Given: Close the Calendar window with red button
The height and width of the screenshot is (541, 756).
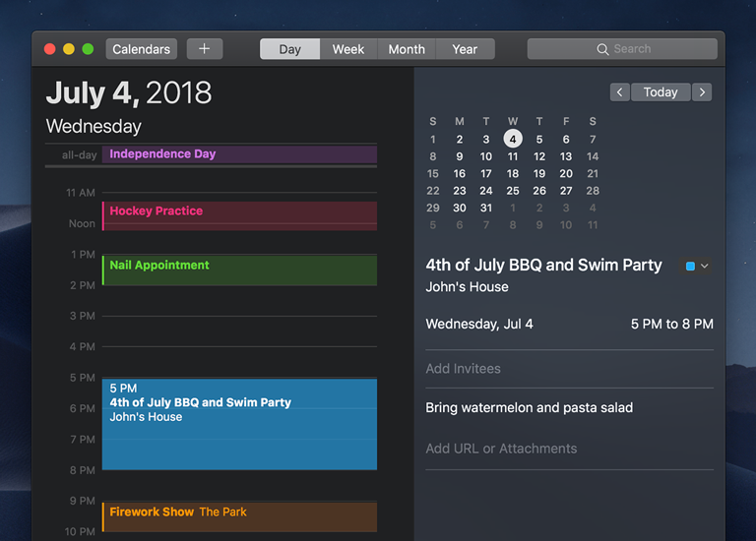Looking at the screenshot, I should coord(49,49).
